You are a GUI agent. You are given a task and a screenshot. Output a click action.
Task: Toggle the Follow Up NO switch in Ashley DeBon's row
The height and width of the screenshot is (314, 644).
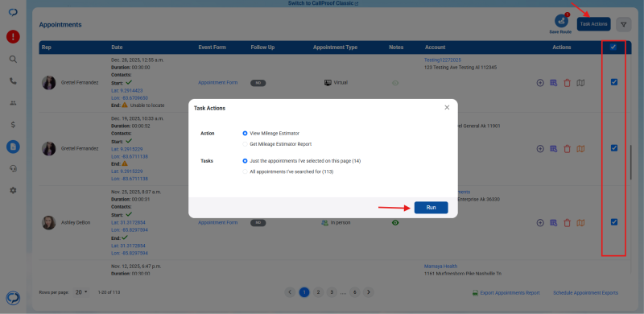pos(258,223)
